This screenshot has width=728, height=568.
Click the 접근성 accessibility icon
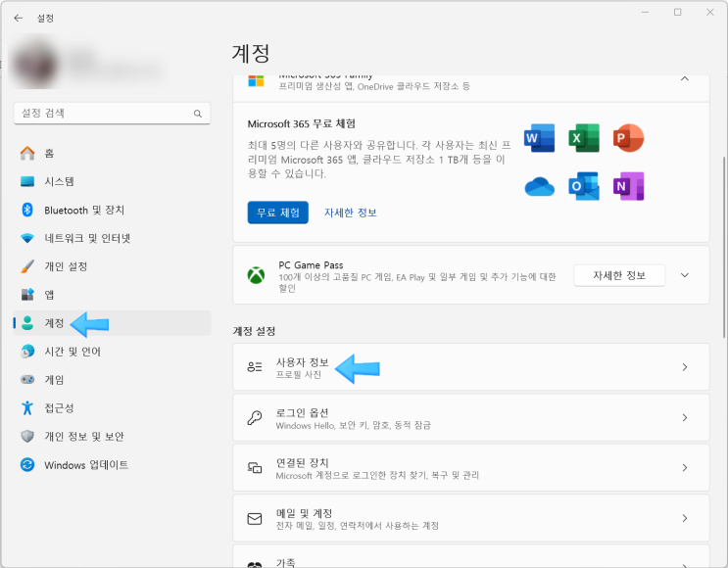(x=27, y=408)
